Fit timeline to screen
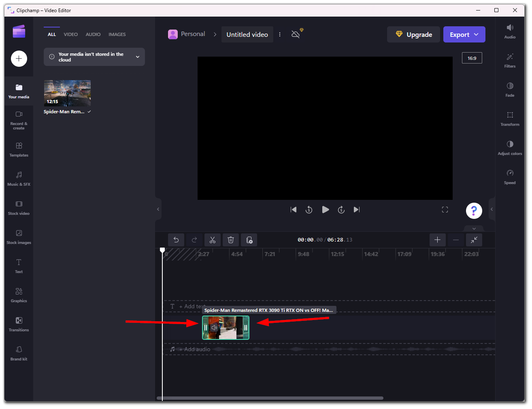 pyautogui.click(x=474, y=240)
